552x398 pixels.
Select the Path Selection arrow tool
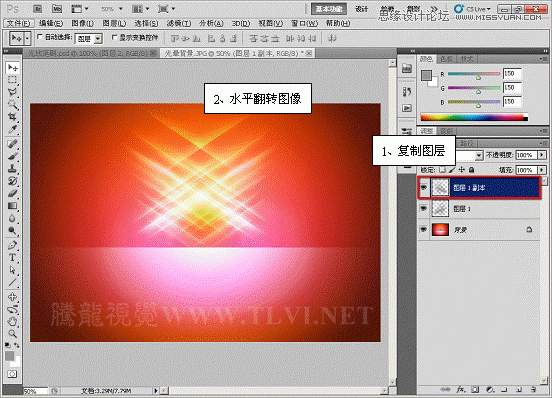(x=13, y=270)
